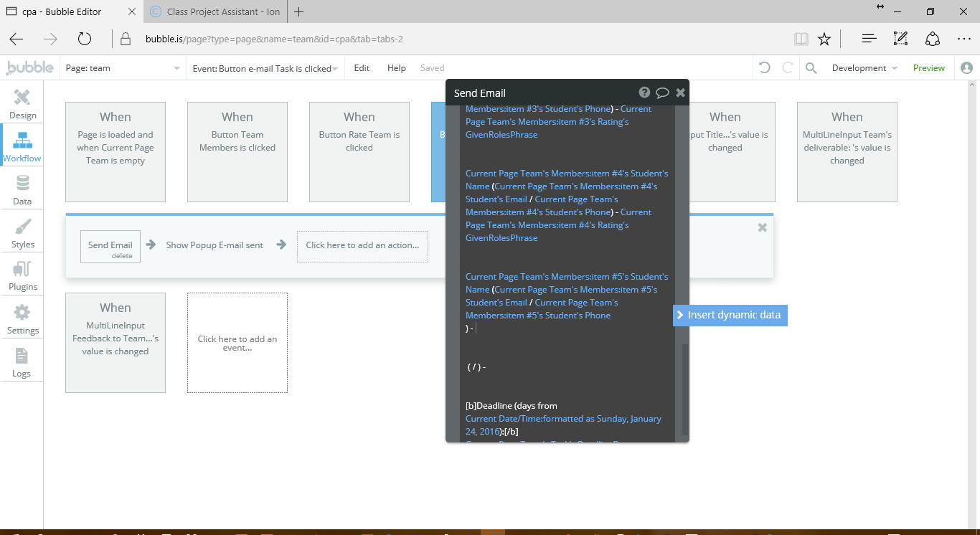The height and width of the screenshot is (535, 980).
Task: Select the Page is loaded event
Action: click(116, 152)
